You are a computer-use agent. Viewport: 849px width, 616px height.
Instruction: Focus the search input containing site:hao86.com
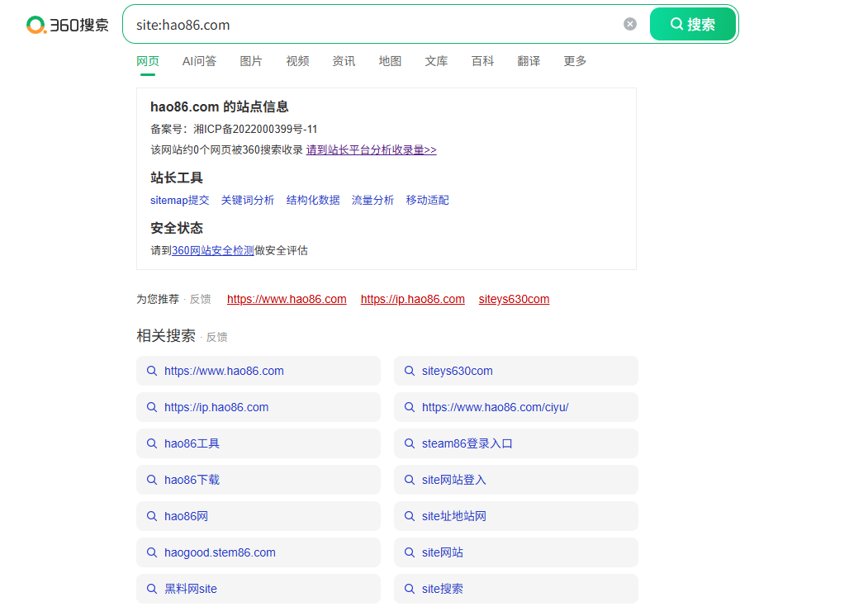(x=373, y=25)
